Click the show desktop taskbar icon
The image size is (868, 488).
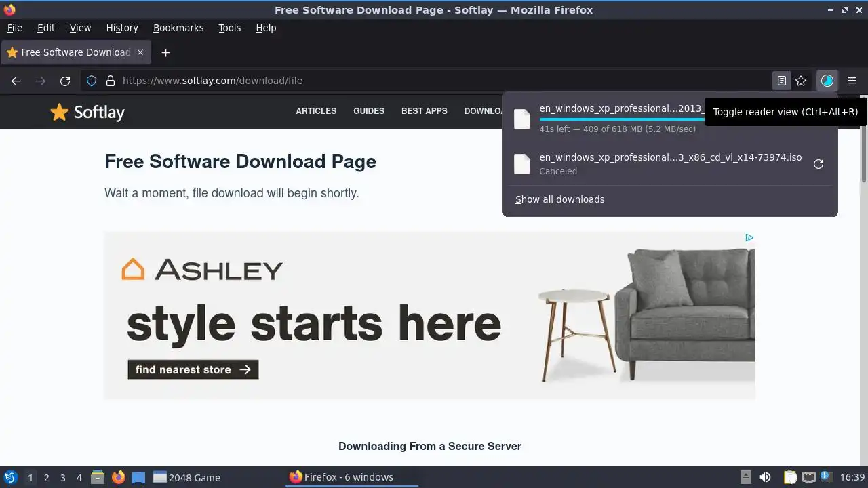(138, 477)
